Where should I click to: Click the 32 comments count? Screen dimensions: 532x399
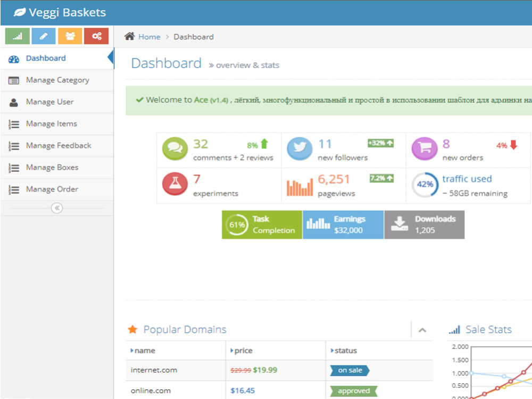click(201, 144)
